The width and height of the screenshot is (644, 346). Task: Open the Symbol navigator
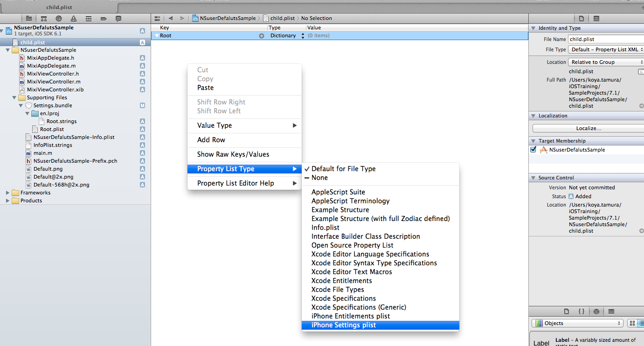click(x=44, y=19)
